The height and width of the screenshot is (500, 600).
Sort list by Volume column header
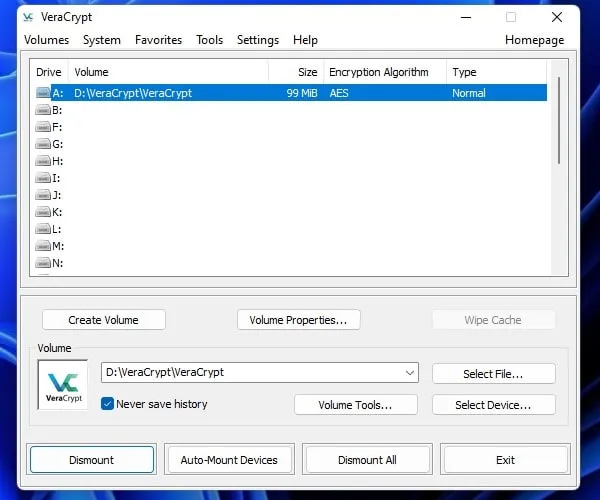coord(168,72)
